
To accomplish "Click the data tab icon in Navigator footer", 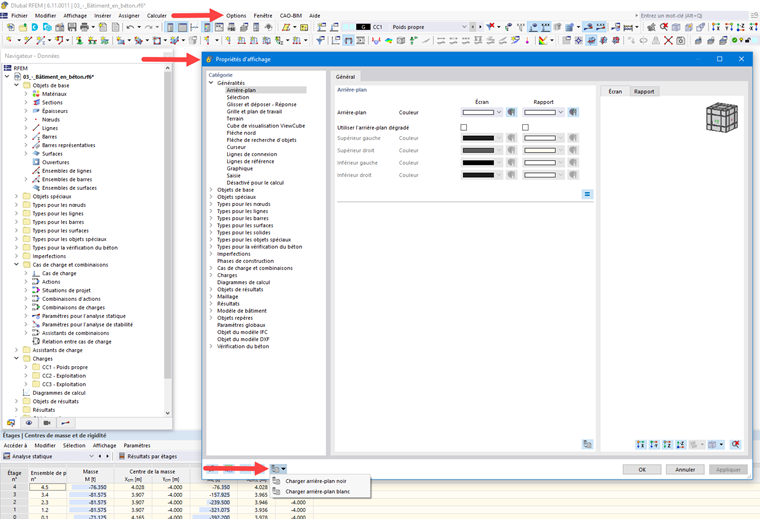I will click(x=11, y=423).
